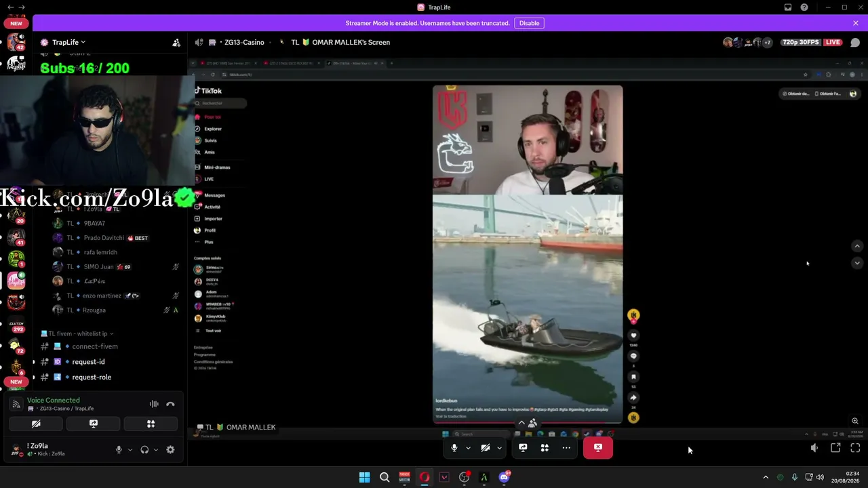Open the voice channel chat bubble icon

pyautogui.click(x=855, y=42)
